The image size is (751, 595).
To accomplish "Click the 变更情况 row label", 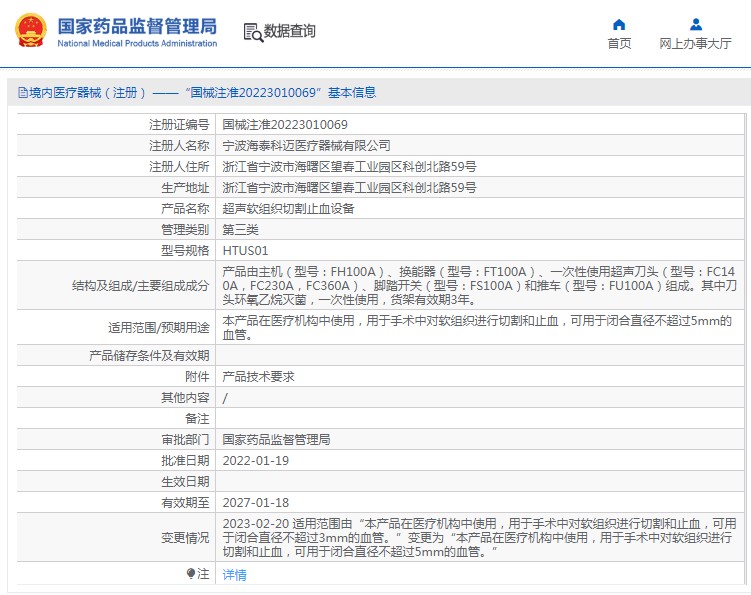I will click(185, 538).
